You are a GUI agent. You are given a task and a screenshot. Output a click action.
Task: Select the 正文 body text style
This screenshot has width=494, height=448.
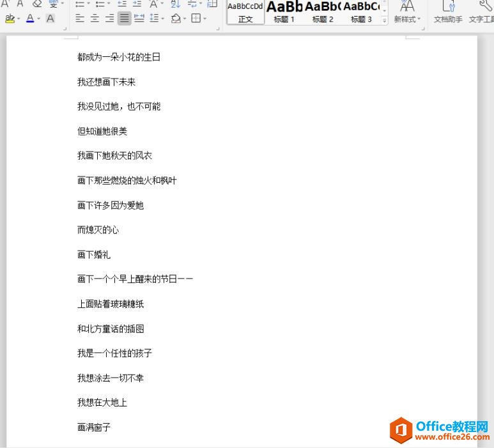pyautogui.click(x=245, y=12)
